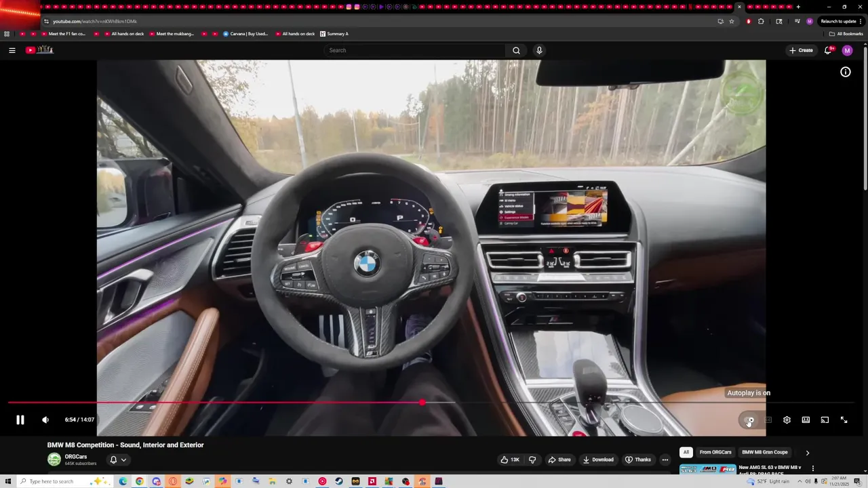Screen dimensions: 868x488
Task: Open YouTube notifications bell
Action: [x=829, y=50]
